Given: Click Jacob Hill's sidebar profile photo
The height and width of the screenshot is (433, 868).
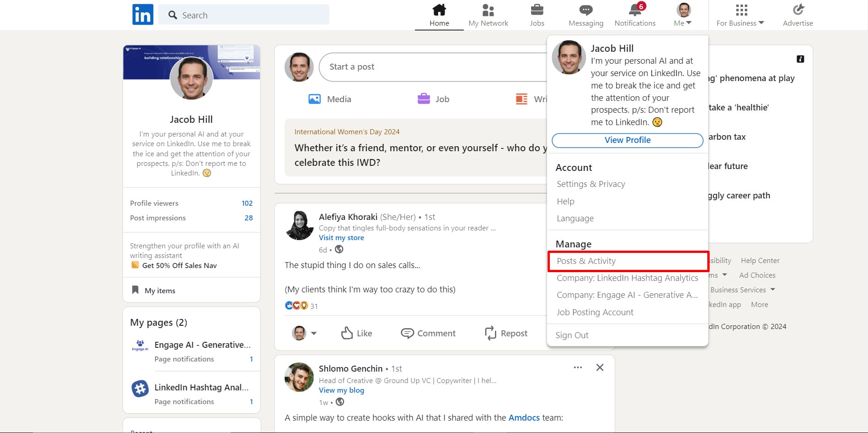Looking at the screenshot, I should 191,78.
